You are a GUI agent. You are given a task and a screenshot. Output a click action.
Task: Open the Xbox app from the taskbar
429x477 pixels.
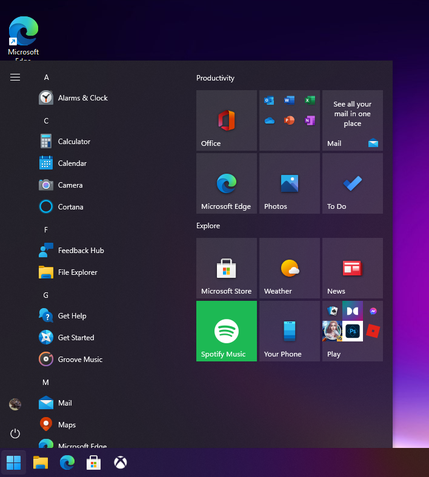pyautogui.click(x=120, y=463)
